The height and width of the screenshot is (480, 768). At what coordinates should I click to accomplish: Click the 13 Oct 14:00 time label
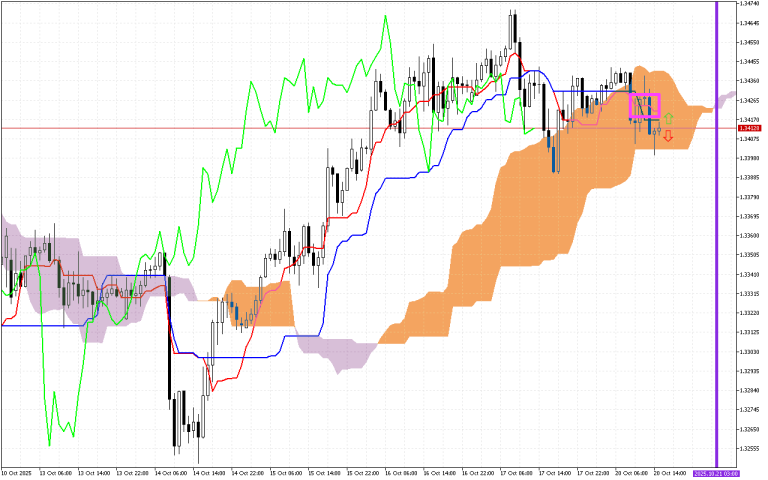point(93,474)
